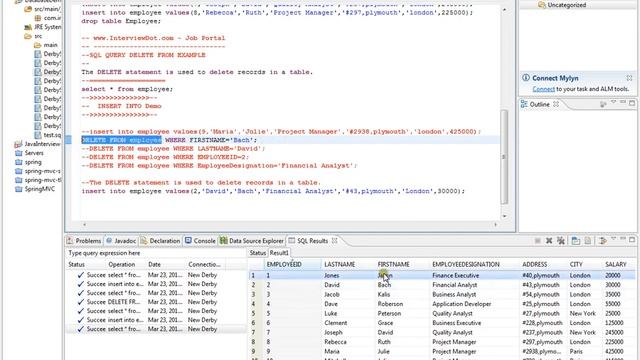Open the Data Source Explorer tab
Screen dimensions: 640x360
[x=251, y=241]
